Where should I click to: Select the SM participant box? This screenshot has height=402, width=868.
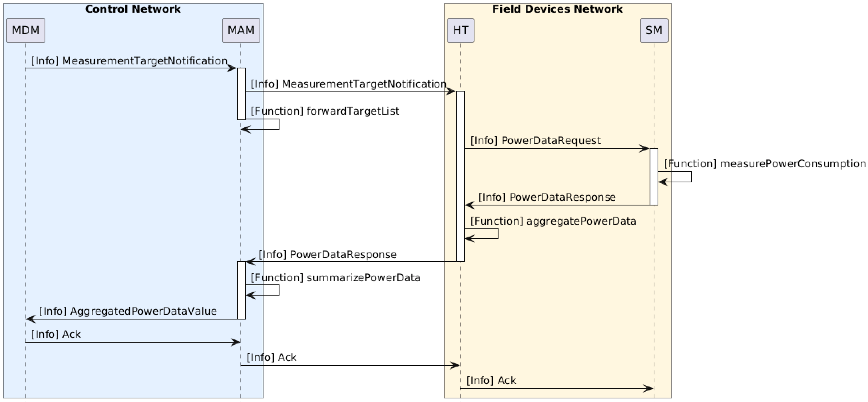[x=654, y=30]
